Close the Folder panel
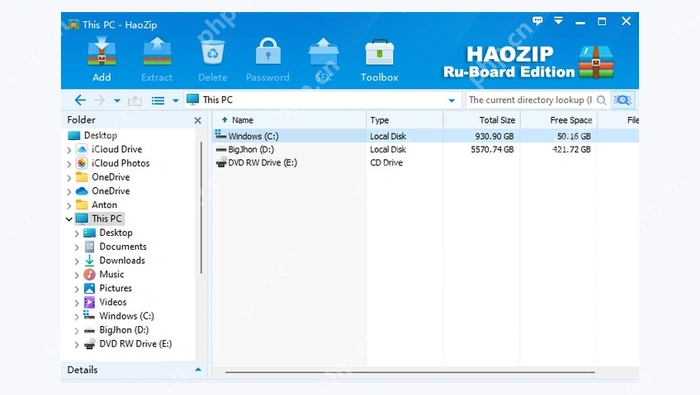This screenshot has width=700, height=395. 198,121
